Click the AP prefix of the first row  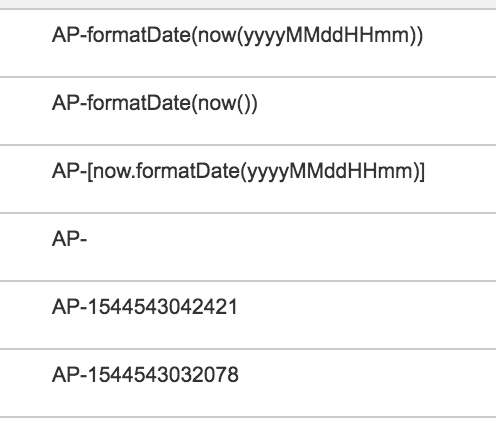coord(67,35)
